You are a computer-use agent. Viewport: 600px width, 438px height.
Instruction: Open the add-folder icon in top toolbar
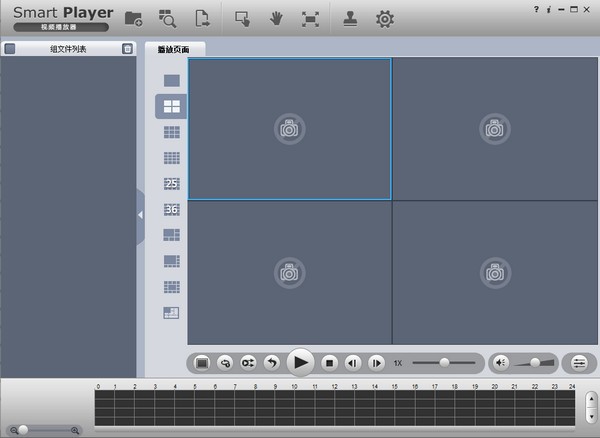click(133, 18)
